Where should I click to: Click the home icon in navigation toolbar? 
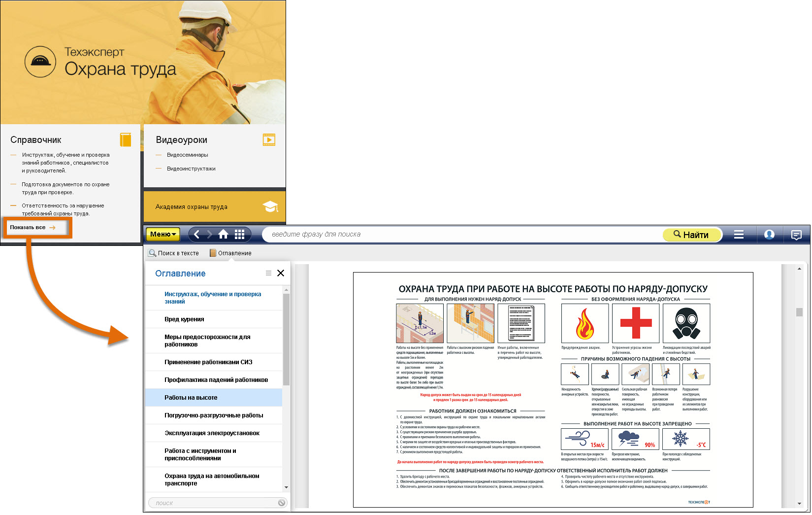[223, 235]
